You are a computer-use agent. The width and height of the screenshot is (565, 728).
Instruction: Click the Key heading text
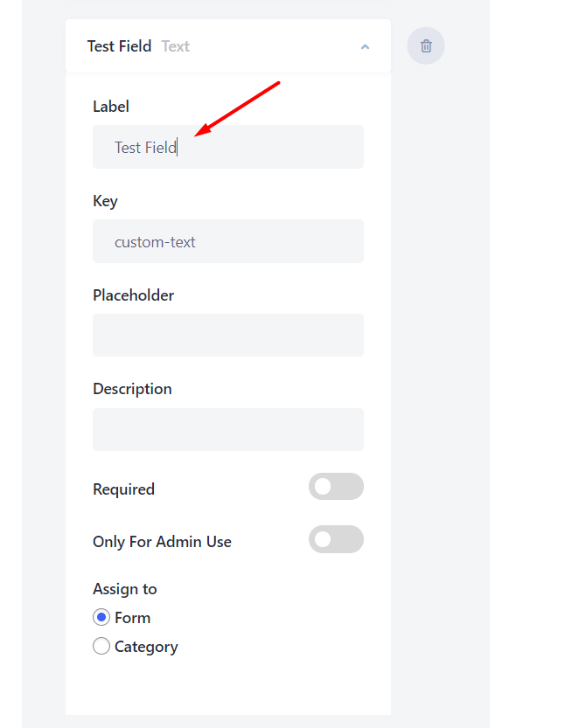tap(105, 201)
